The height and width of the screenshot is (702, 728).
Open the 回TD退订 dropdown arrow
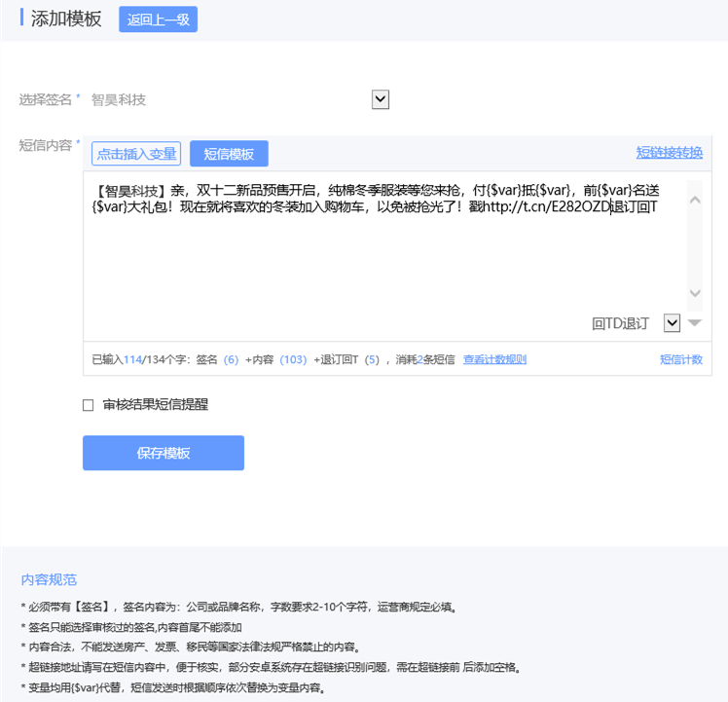pyautogui.click(x=672, y=323)
